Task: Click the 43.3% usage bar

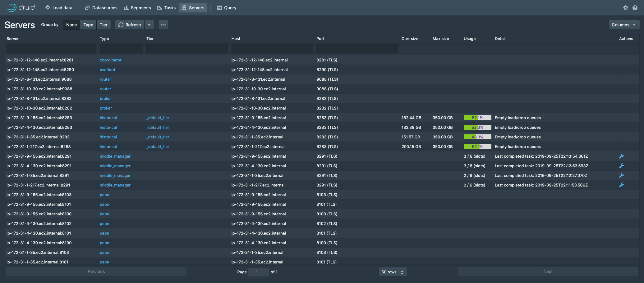Action: pyautogui.click(x=477, y=137)
